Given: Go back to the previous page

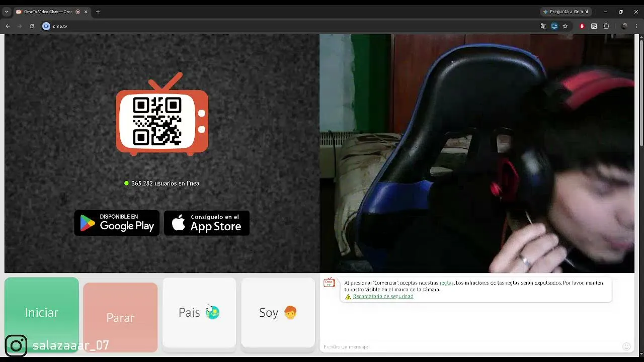Looking at the screenshot, I should tap(8, 26).
